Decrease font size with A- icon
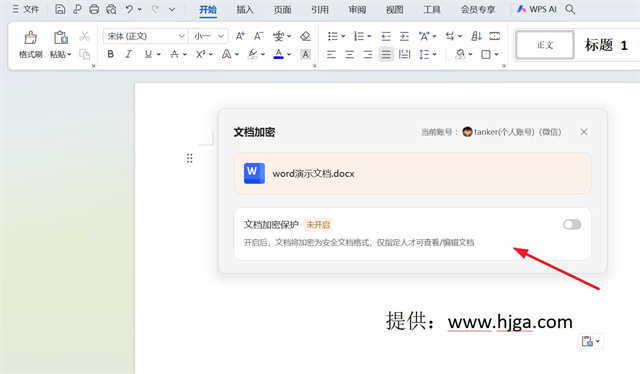This screenshot has width=640, height=374. 258,36
